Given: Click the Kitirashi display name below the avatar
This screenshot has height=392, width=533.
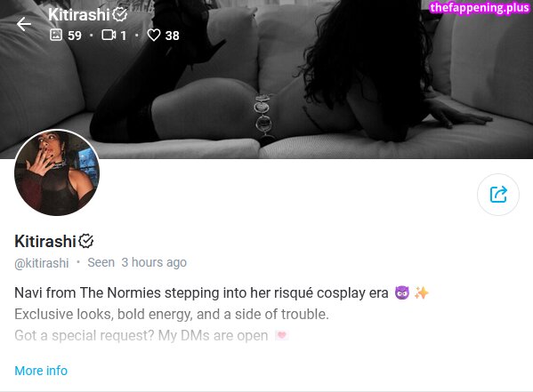Looking at the screenshot, I should point(45,242).
